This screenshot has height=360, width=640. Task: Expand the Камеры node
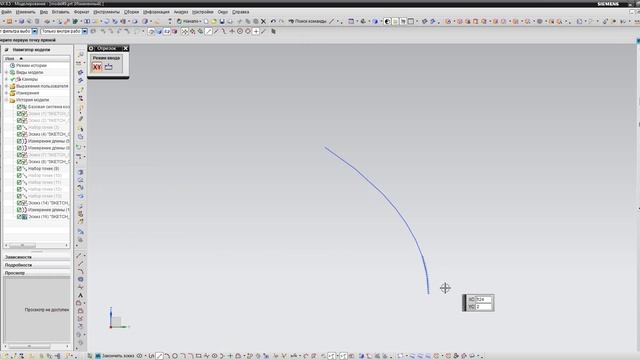tap(6, 79)
